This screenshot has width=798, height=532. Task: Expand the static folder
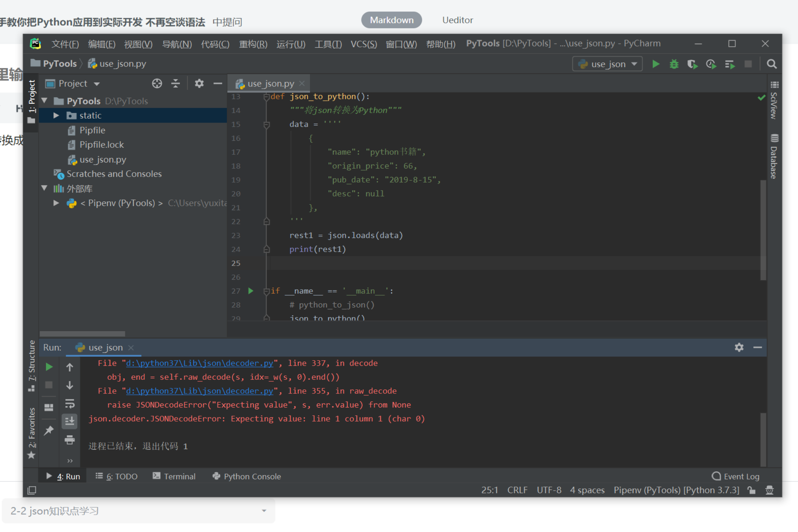pyautogui.click(x=56, y=115)
